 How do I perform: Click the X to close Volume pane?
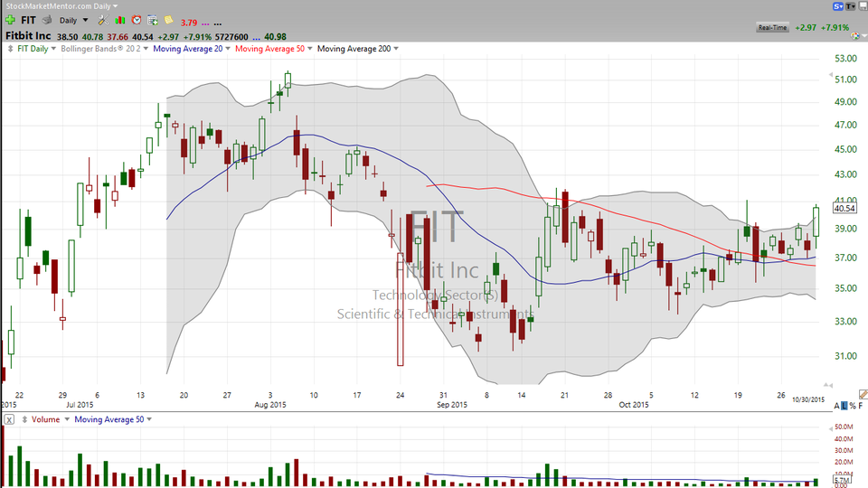point(9,419)
